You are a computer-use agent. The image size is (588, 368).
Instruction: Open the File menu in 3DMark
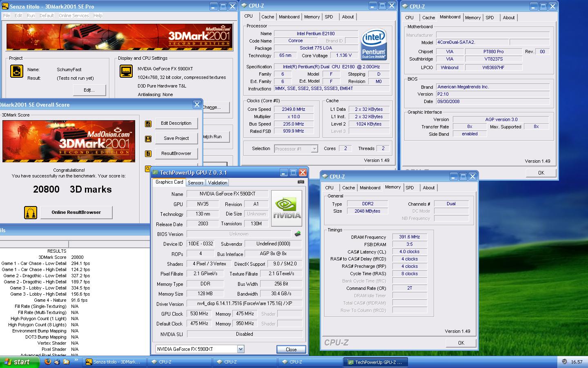click(7, 16)
